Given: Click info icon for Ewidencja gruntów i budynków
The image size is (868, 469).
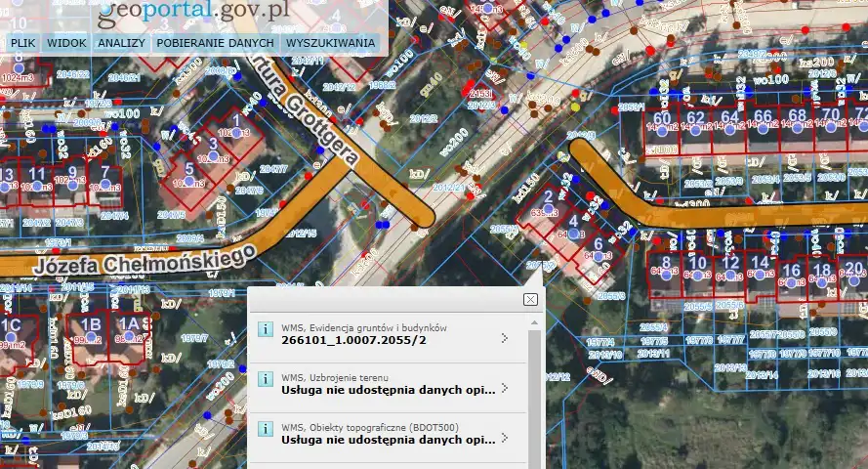Looking at the screenshot, I should click(x=265, y=330).
